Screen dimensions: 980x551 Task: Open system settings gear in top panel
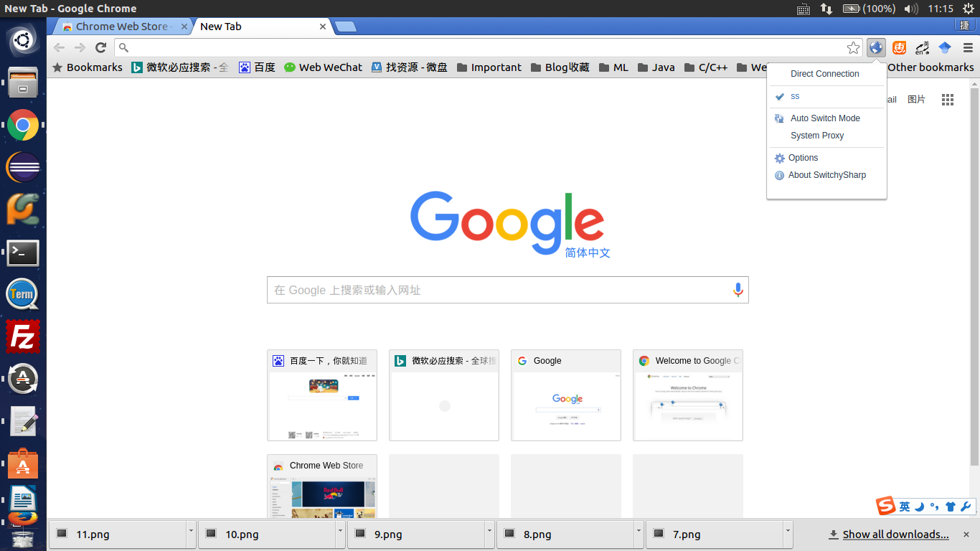[968, 9]
